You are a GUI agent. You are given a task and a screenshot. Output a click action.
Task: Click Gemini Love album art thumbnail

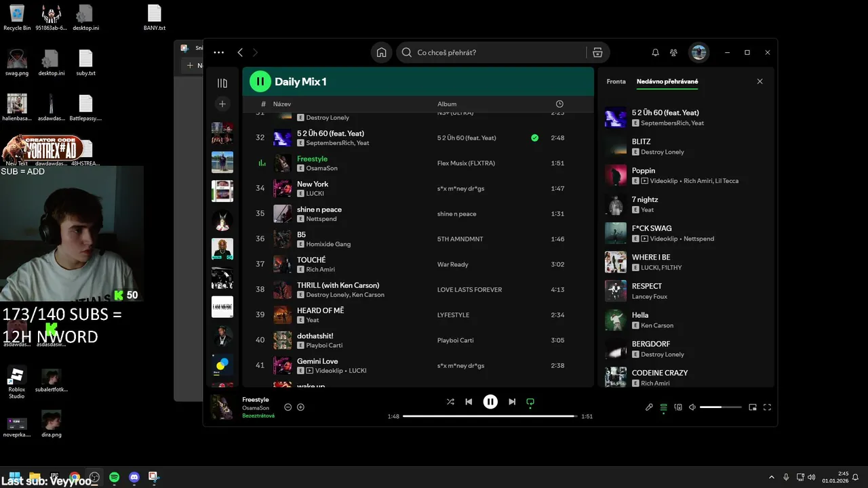[282, 366]
